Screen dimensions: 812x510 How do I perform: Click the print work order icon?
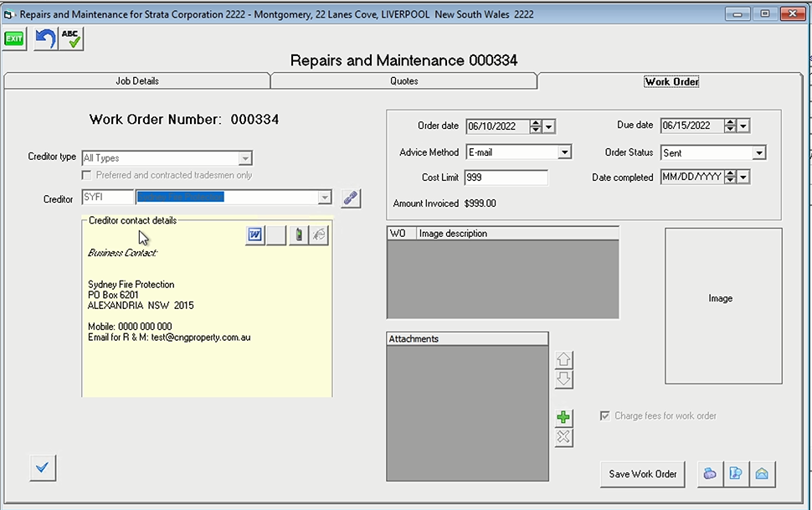(710, 474)
